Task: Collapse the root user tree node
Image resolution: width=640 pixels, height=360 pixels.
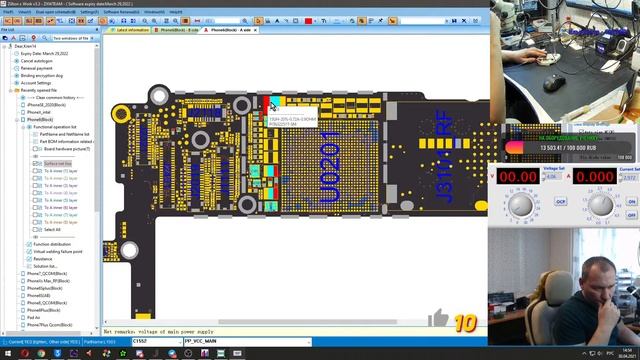Action: click(x=4, y=46)
